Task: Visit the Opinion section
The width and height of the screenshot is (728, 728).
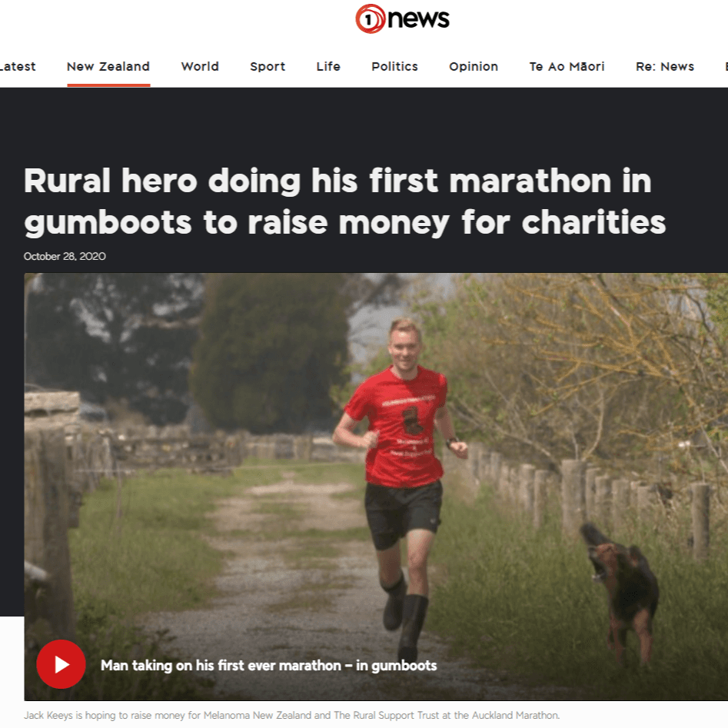Action: [x=474, y=66]
